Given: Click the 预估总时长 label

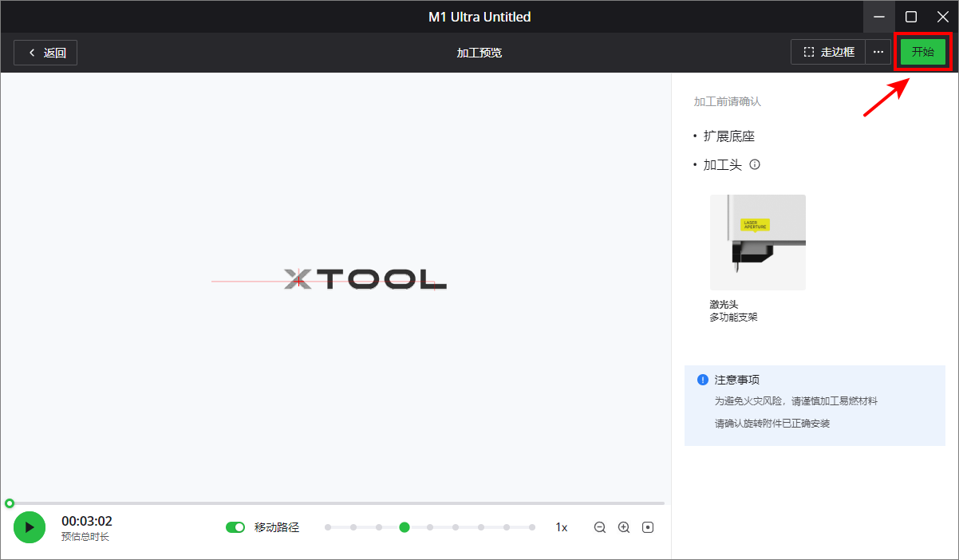Looking at the screenshot, I should (85, 537).
